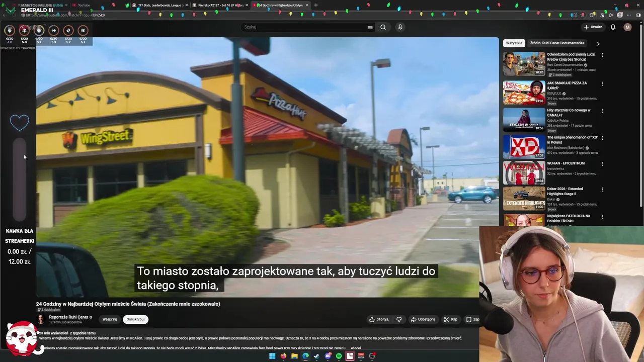Select the Wszystkie filter chip

514,43
